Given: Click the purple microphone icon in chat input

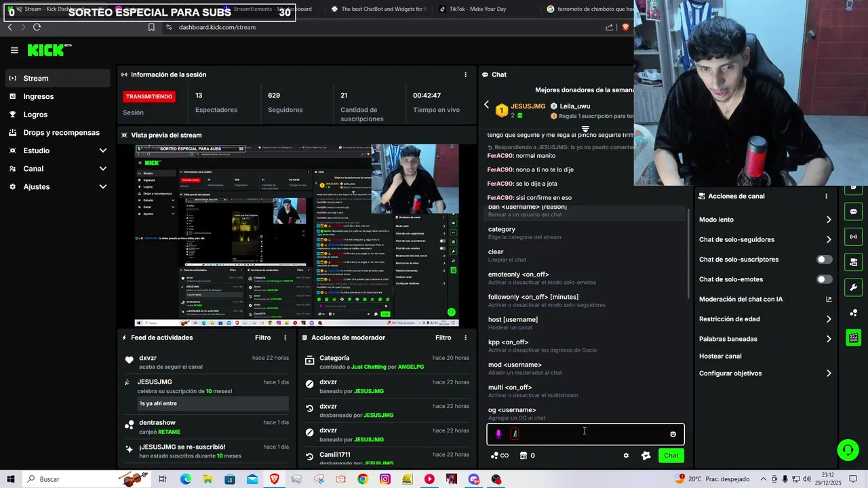Looking at the screenshot, I should point(498,434).
